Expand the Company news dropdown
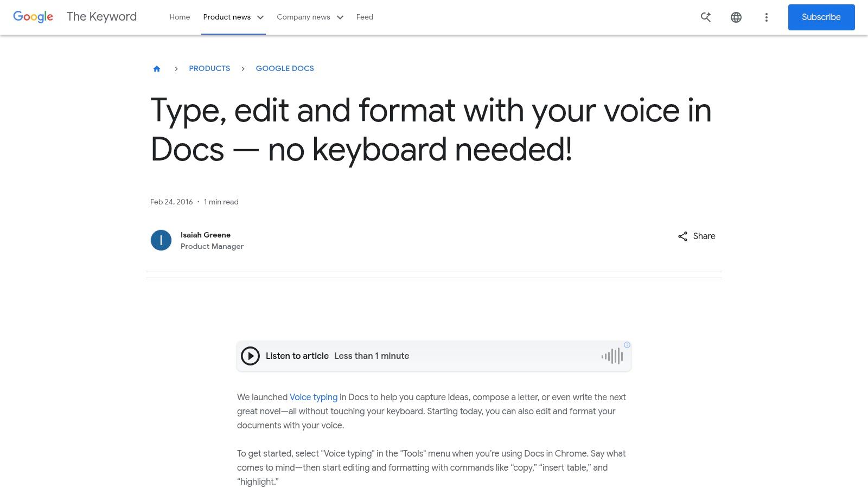The width and height of the screenshot is (868, 488). tap(309, 17)
